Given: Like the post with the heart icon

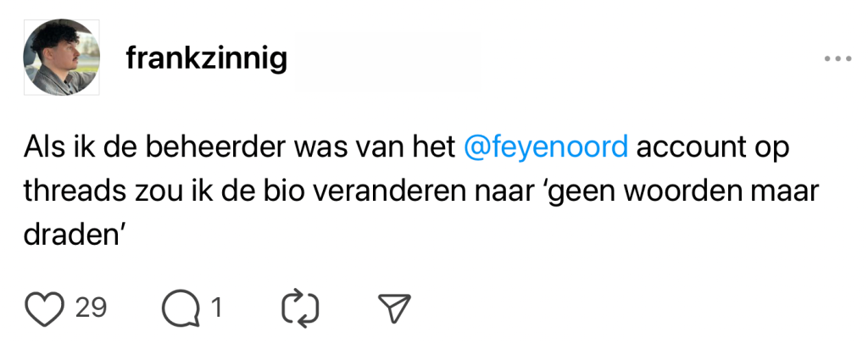Looking at the screenshot, I should (x=45, y=309).
